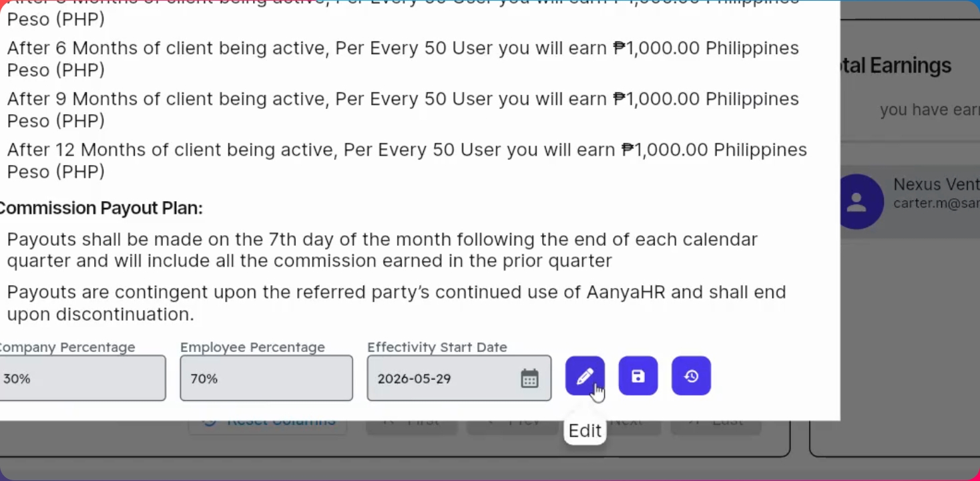This screenshot has height=481, width=980.
Task: Click the payouts contingent on AanyaHR paragraph
Action: tap(397, 303)
